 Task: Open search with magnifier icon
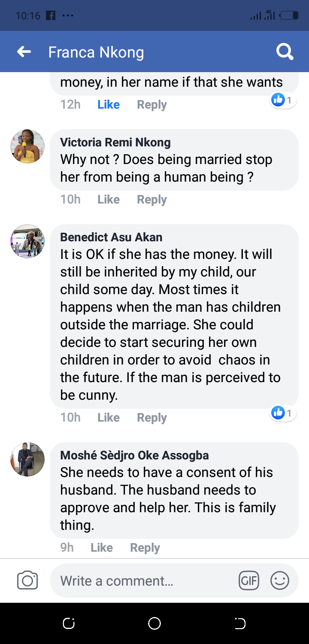pyautogui.click(x=285, y=52)
